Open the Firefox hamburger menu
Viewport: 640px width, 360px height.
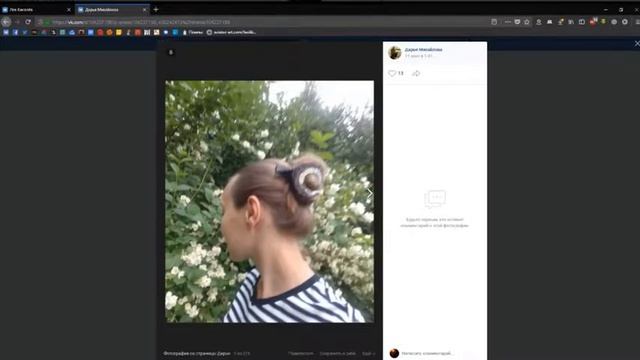(637, 22)
